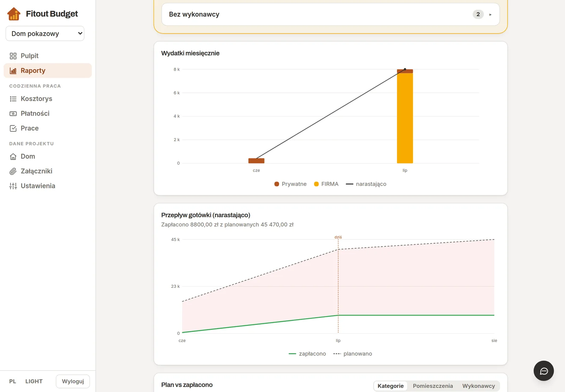Click the Wyloguj button
The image size is (565, 392).
click(73, 381)
